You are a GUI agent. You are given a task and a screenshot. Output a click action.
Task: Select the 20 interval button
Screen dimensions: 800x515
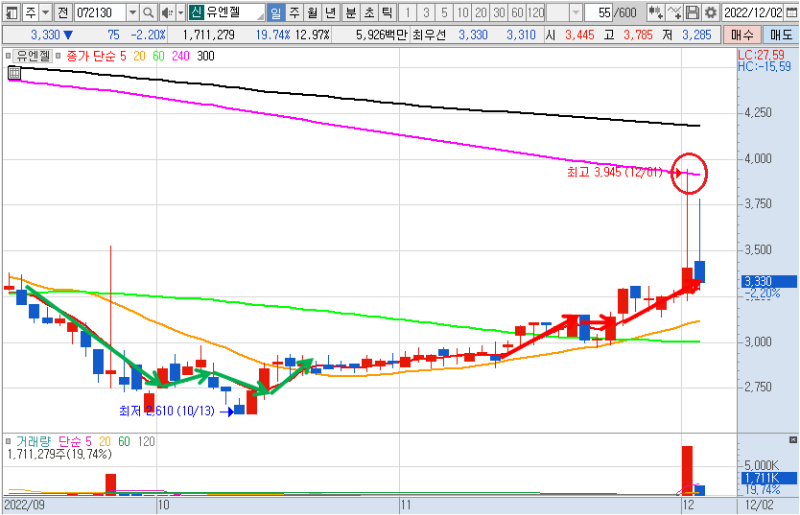481,12
